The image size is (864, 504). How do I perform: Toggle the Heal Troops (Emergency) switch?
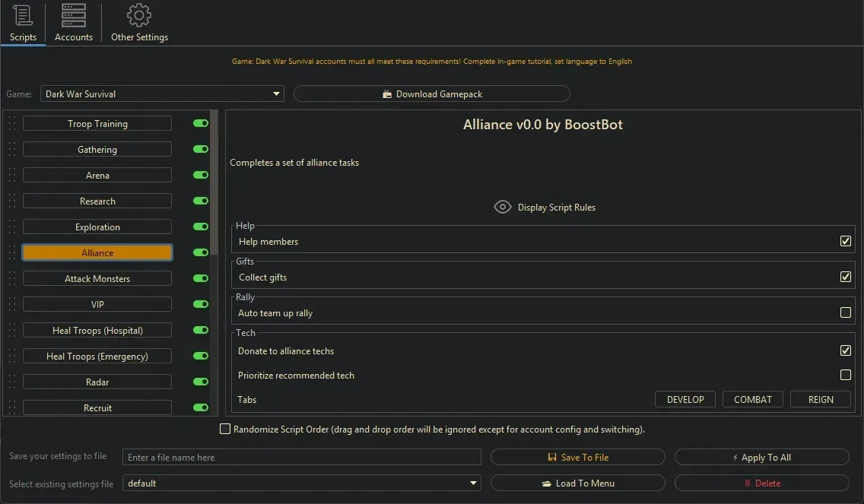(x=201, y=357)
